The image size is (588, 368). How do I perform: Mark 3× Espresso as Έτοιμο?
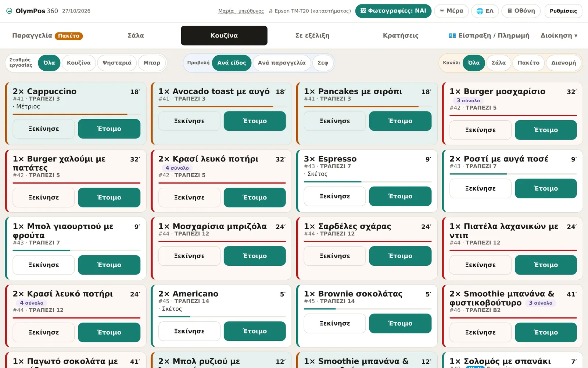pyautogui.click(x=400, y=196)
